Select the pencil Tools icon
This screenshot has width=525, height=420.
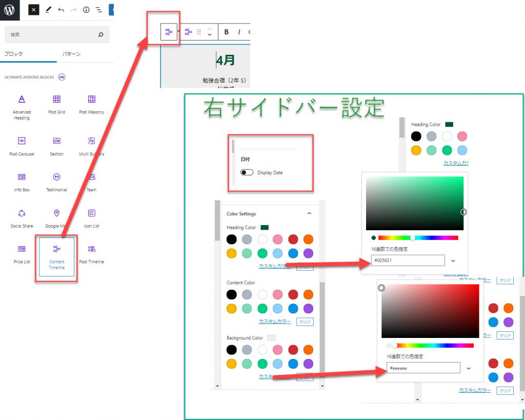click(48, 10)
